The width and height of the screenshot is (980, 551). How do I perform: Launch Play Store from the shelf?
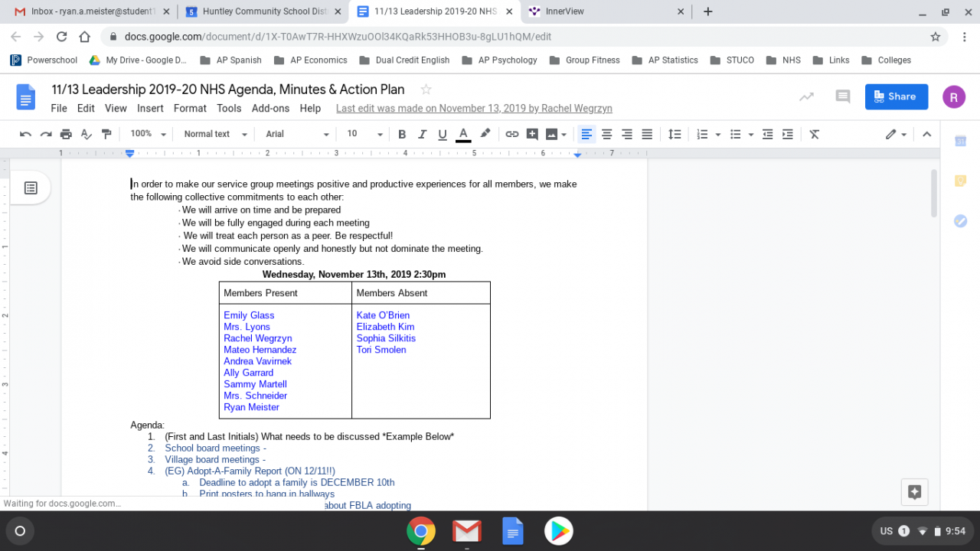[559, 531]
